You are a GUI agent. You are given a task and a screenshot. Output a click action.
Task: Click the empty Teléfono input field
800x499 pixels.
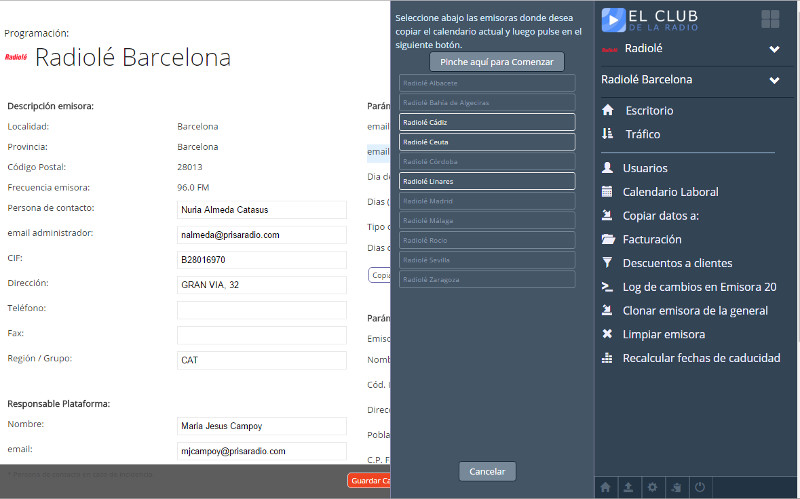pos(262,310)
